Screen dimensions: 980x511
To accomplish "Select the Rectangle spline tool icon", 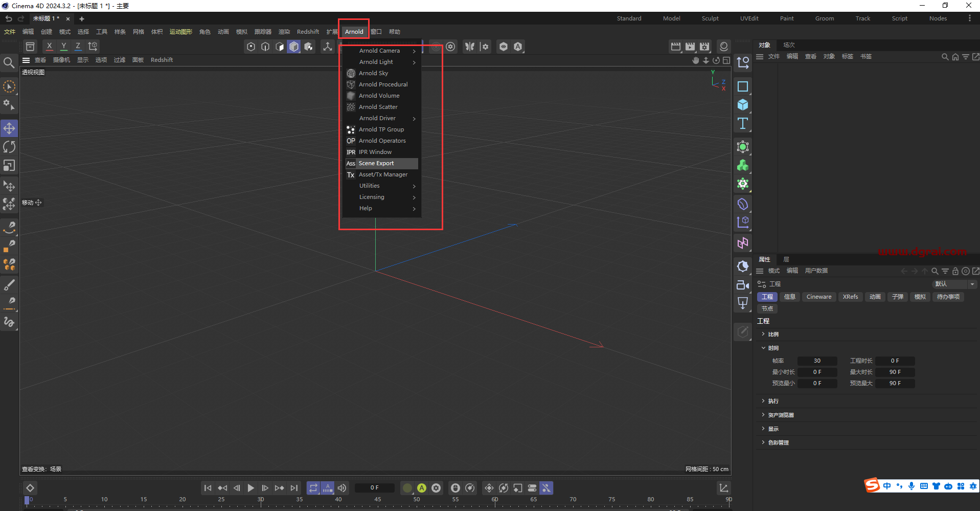I will coord(743,86).
